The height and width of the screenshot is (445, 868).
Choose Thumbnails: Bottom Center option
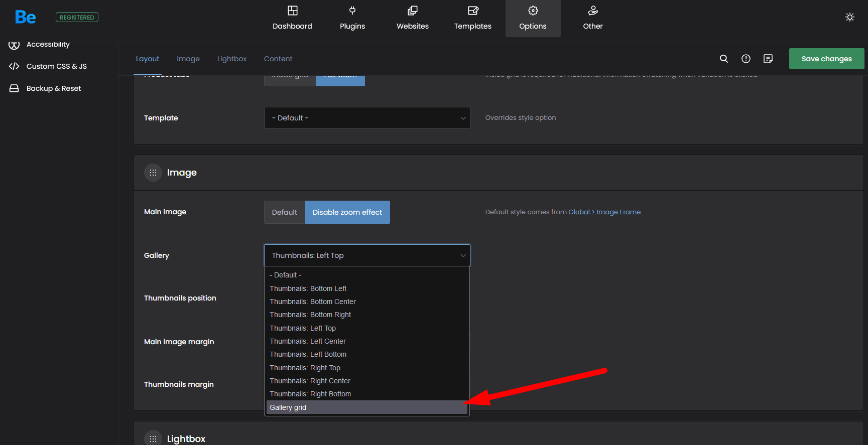coord(367,302)
